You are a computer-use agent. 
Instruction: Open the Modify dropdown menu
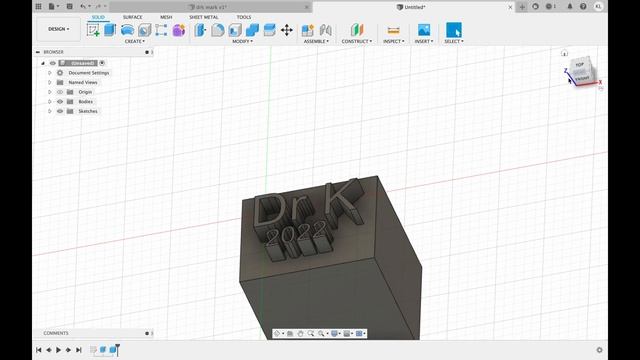[242, 41]
